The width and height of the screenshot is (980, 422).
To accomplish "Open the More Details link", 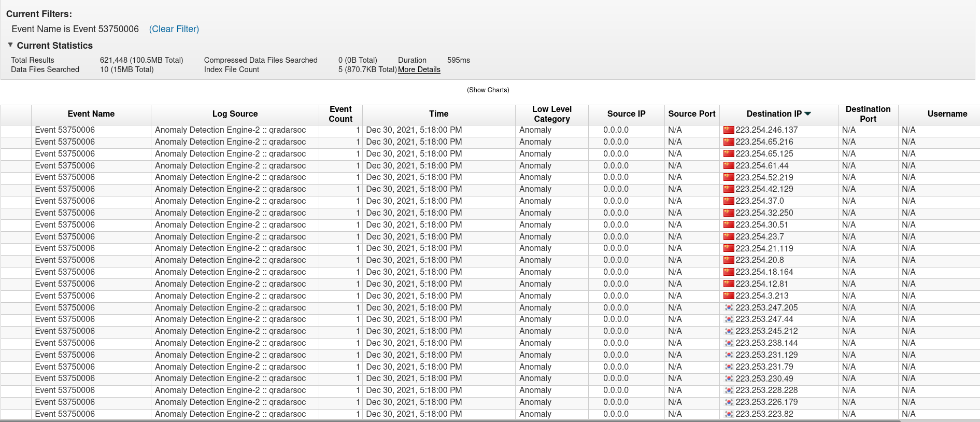I will click(x=419, y=69).
